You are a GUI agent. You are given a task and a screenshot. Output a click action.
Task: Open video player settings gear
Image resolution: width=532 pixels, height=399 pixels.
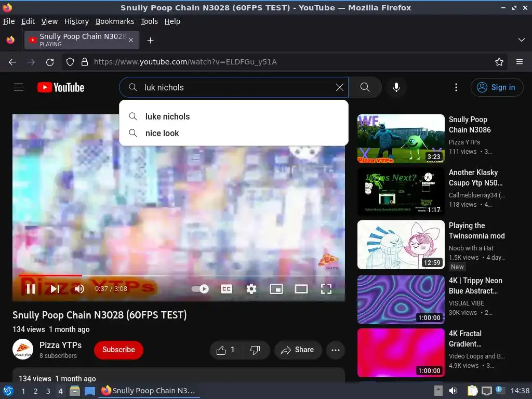(x=251, y=289)
